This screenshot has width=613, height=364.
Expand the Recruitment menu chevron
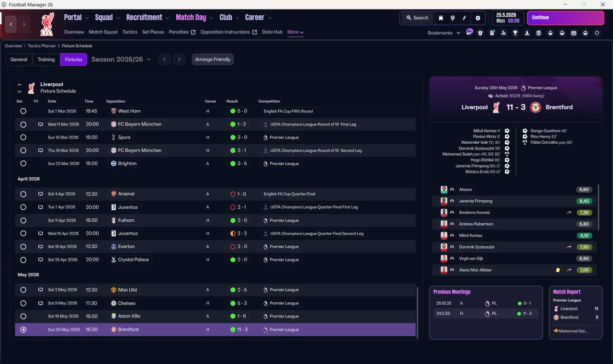[168, 18]
